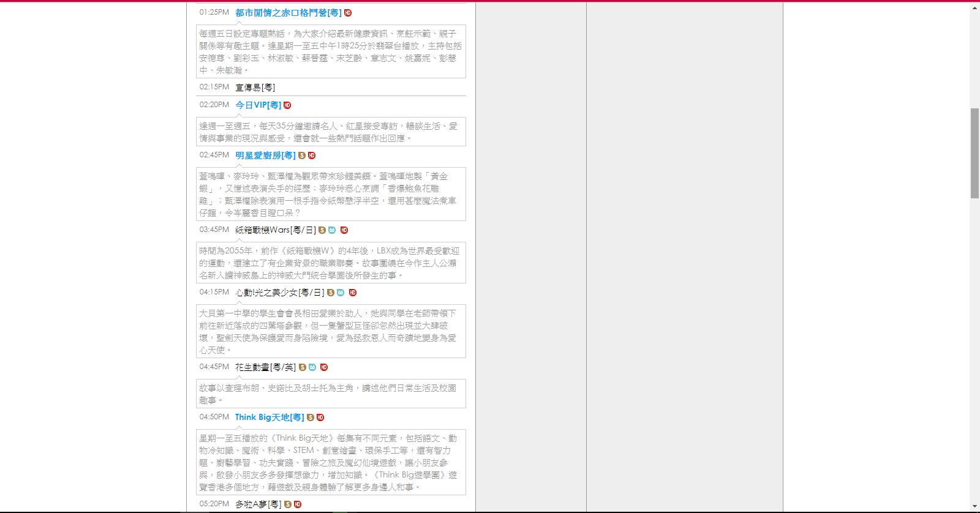Click HD icon on 心動!光之美少女 row
The image size is (980, 513).
tap(353, 293)
